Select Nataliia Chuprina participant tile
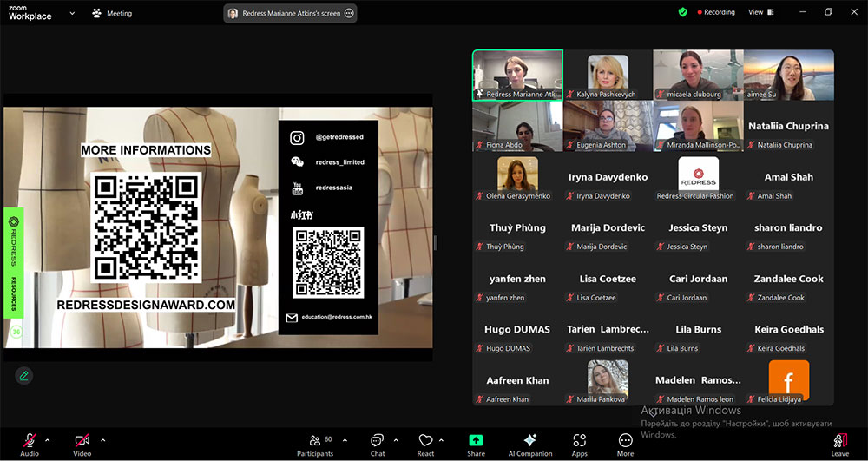Screen dimensions: 868x461 pyautogui.click(x=789, y=126)
